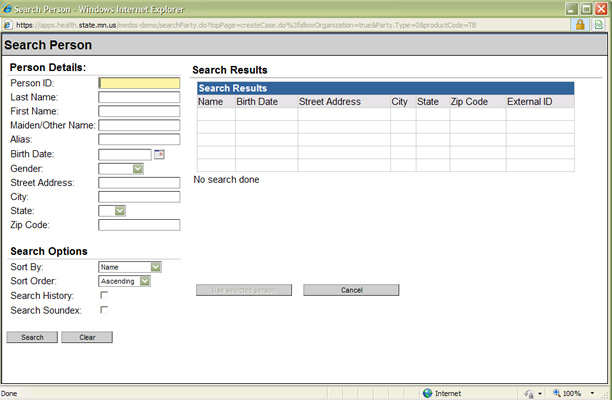Click the External ID column header
Image resolution: width=612 pixels, height=400 pixels.
click(530, 101)
